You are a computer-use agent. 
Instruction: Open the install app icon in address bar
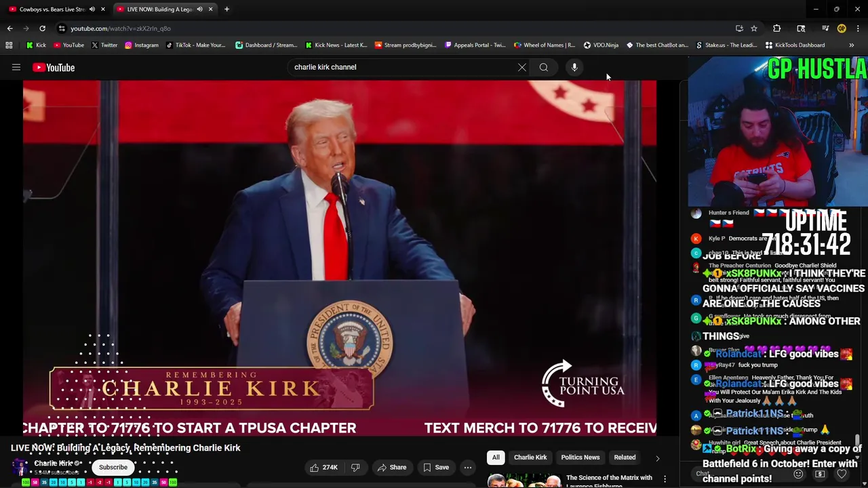point(739,28)
